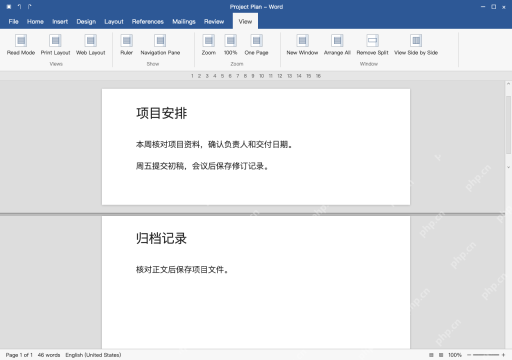Switch to Web Layout view
The height and width of the screenshot is (360, 512).
pyautogui.click(x=90, y=45)
